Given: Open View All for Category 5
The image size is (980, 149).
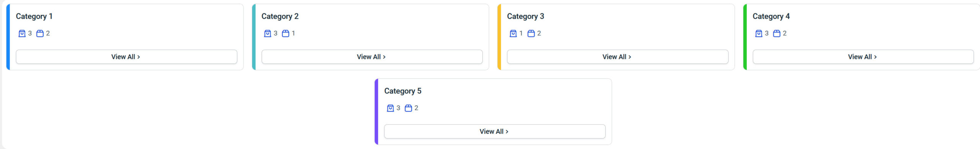Looking at the screenshot, I should point(495,131).
